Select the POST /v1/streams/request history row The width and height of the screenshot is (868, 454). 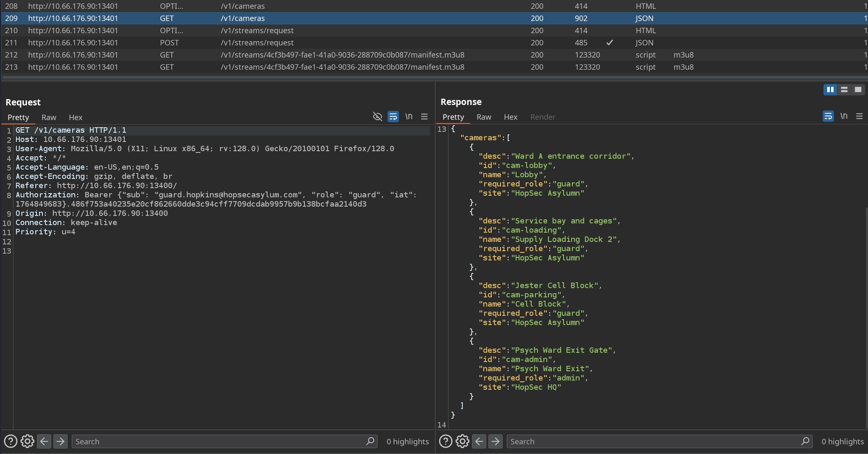point(257,43)
